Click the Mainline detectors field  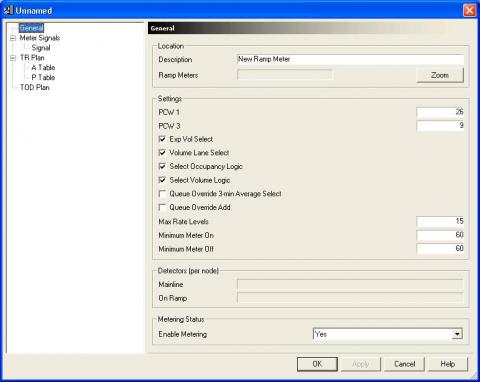coord(350,284)
